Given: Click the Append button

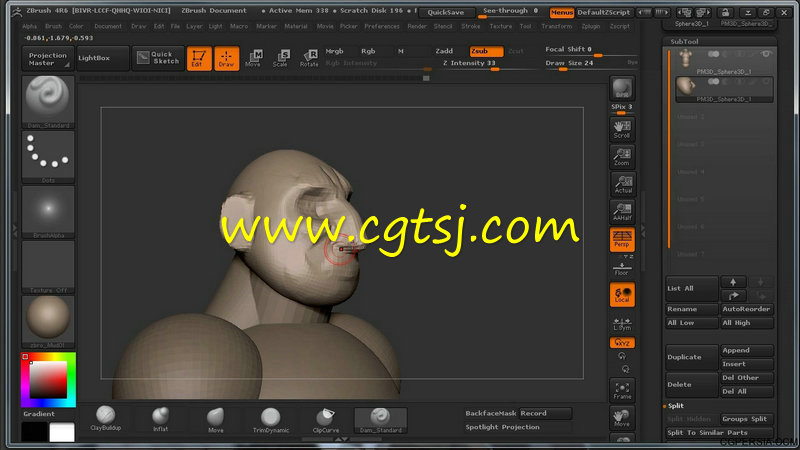Looking at the screenshot, I should (x=747, y=350).
